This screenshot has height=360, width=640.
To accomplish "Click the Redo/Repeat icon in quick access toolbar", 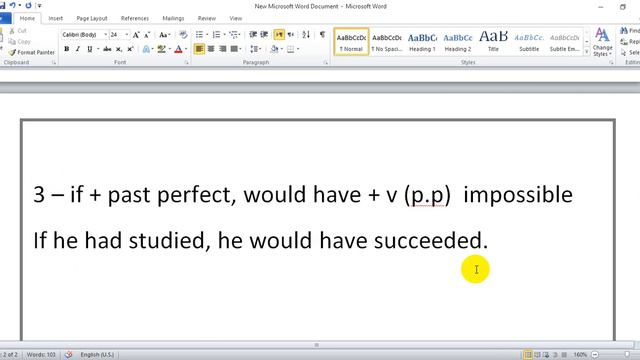I will pyautogui.click(x=28, y=6).
